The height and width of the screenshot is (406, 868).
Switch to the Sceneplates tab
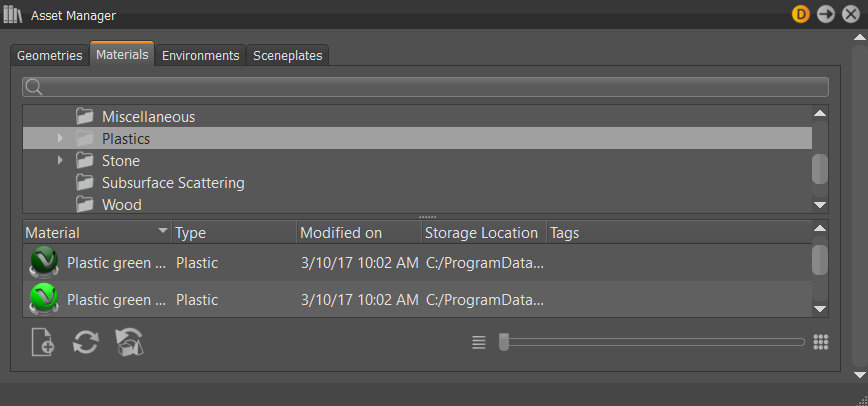coord(288,55)
